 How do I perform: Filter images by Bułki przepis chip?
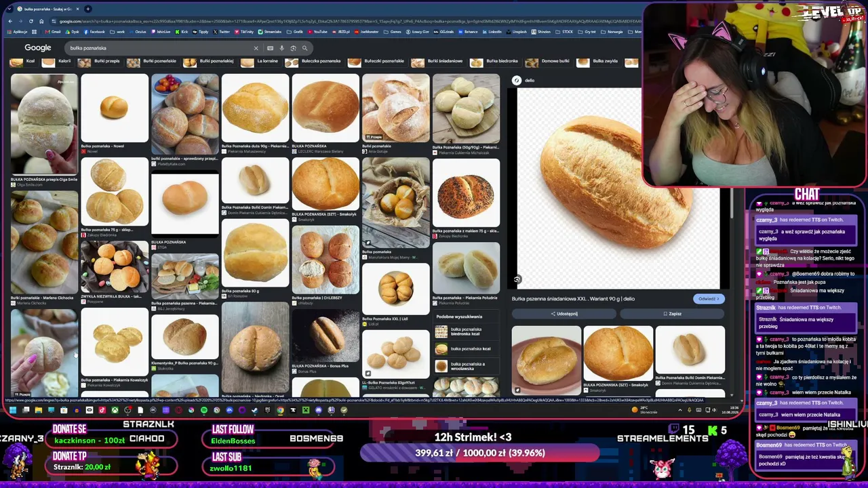click(100, 62)
